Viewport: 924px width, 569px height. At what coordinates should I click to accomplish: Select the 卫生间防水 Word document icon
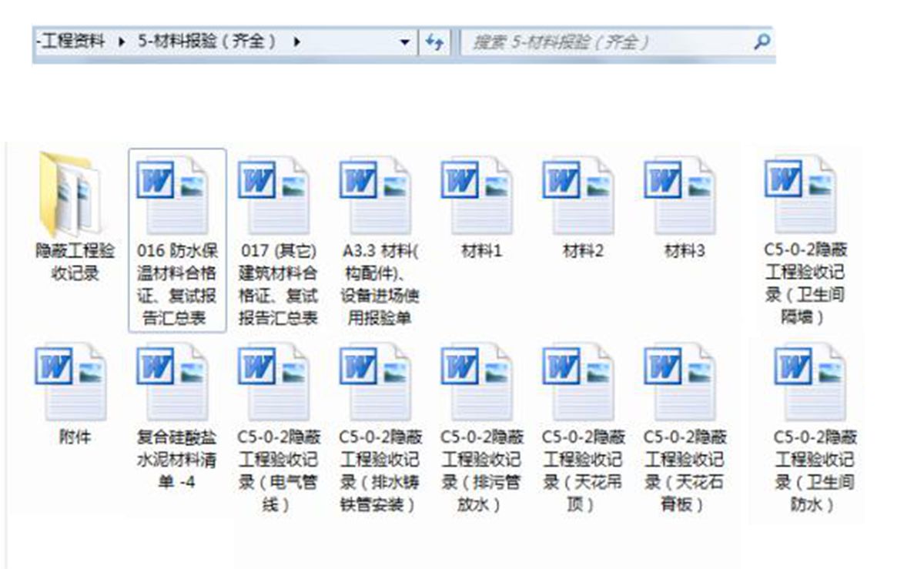[x=811, y=382]
